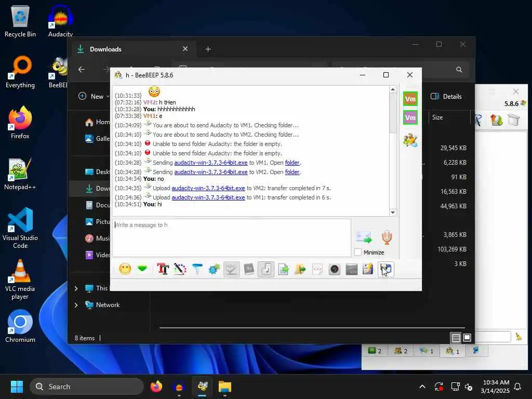Add a new File Explorer tab
This screenshot has height=399, width=532.
[208, 49]
